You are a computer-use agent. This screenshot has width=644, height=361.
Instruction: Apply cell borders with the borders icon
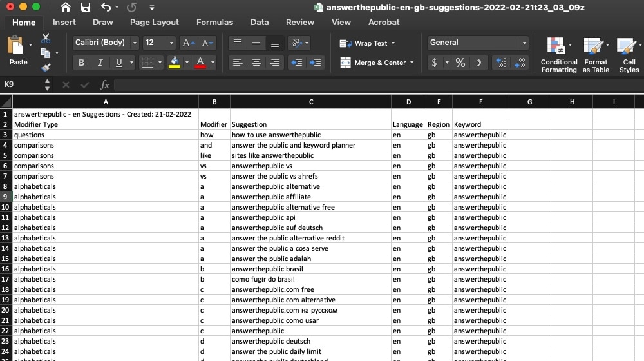(147, 63)
